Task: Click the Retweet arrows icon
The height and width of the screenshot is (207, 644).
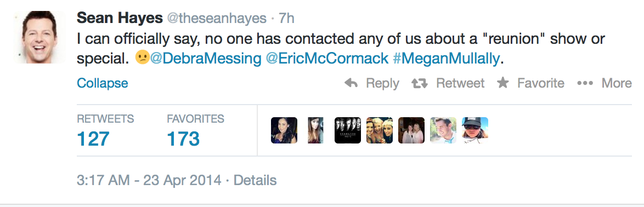Action: click(419, 83)
